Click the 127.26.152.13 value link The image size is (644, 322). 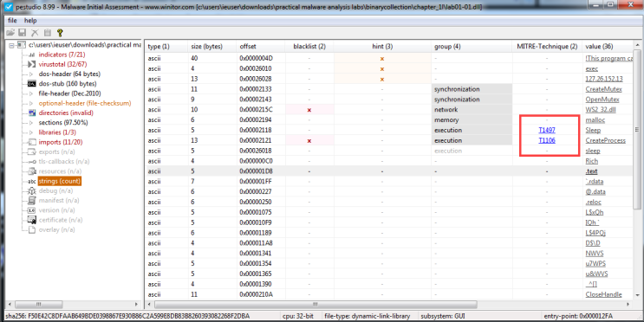604,79
